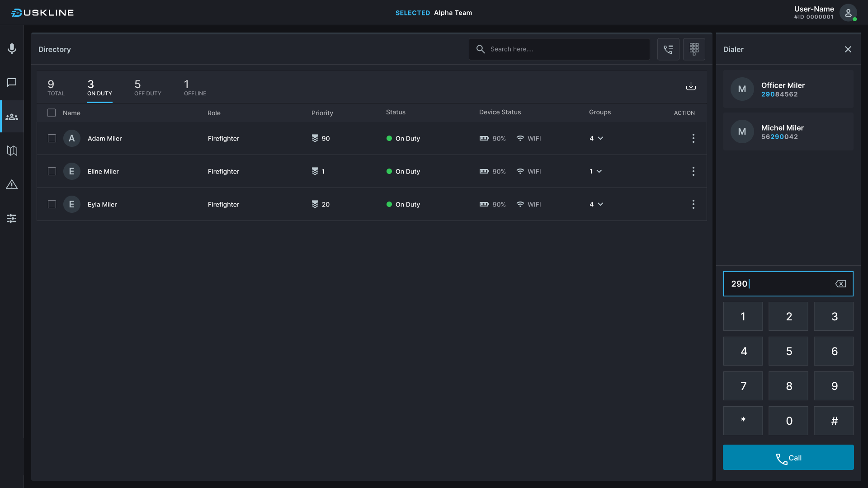This screenshot has width=868, height=488.
Task: Open action menu for Eyla Miler
Action: click(x=693, y=204)
